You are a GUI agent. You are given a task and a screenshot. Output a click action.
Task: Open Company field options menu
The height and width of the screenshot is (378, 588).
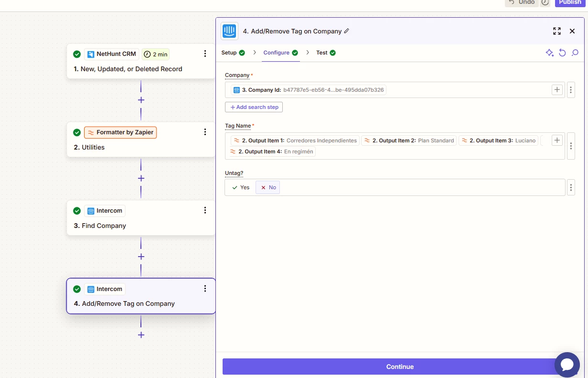tap(571, 90)
